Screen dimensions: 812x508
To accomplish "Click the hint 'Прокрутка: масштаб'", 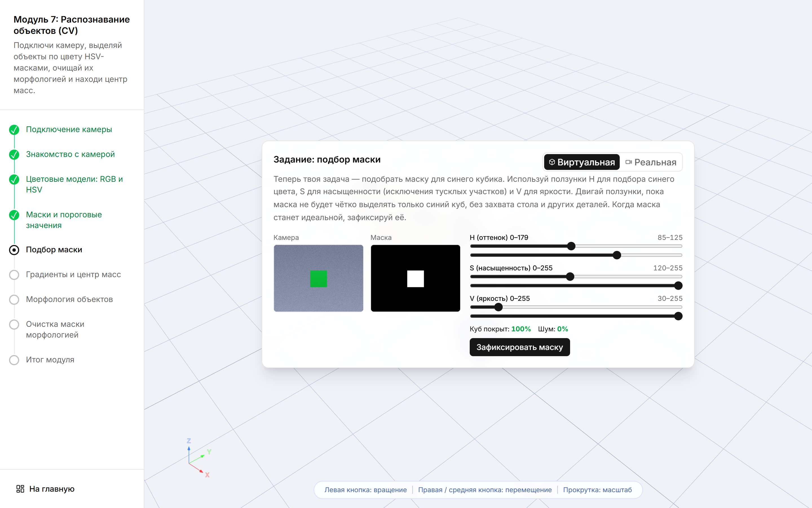I will point(597,490).
